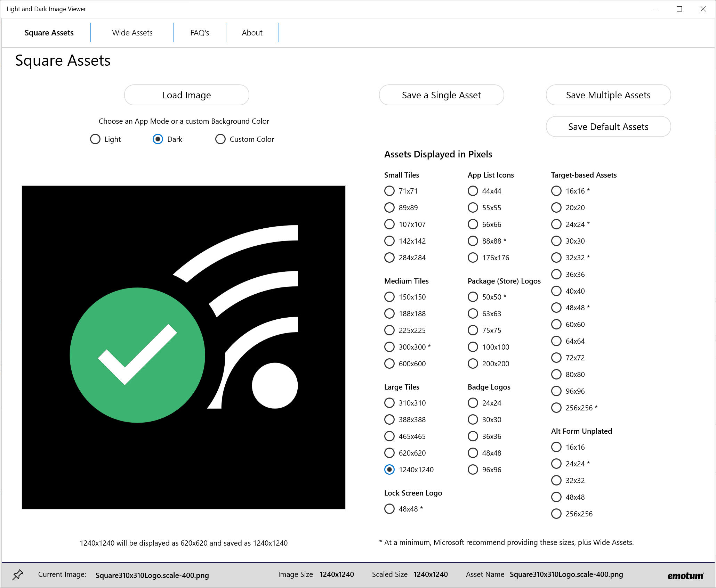Select Lock Screen Logo 48x48
The width and height of the screenshot is (716, 588).
tap(403, 509)
